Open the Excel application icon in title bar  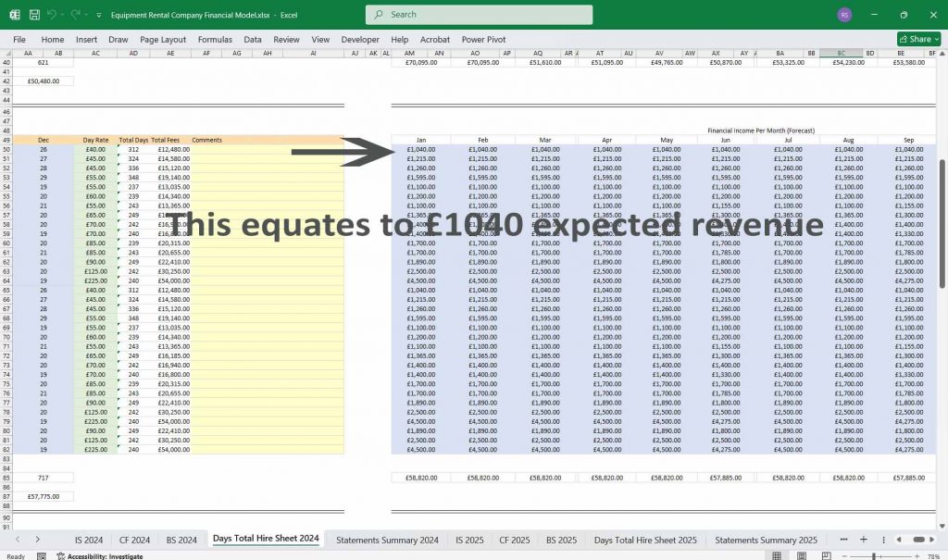[x=14, y=14]
